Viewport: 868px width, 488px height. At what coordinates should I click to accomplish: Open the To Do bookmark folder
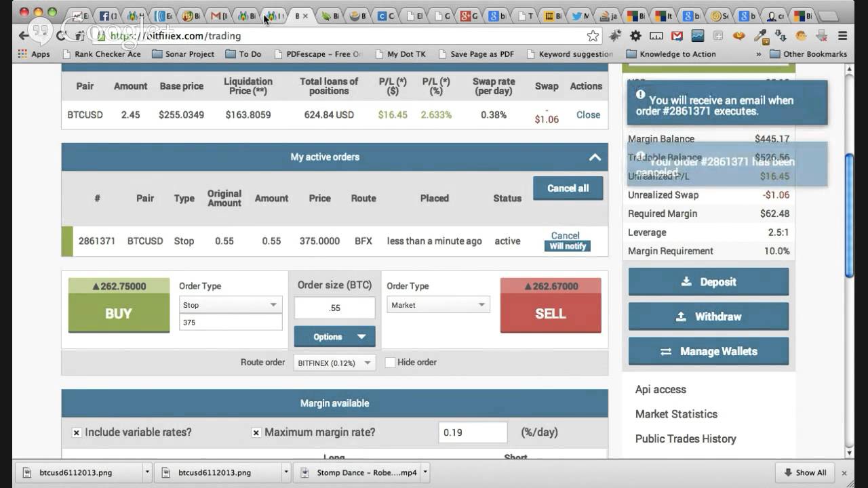click(x=243, y=54)
